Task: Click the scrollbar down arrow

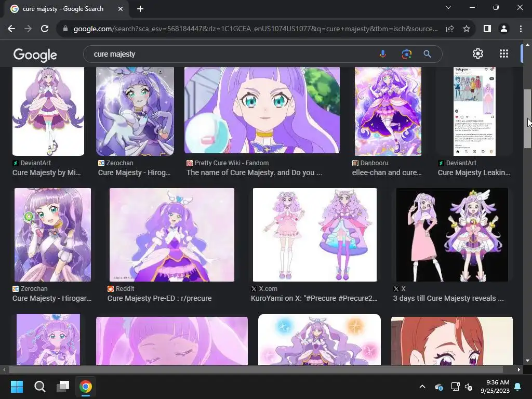Action: point(527,361)
